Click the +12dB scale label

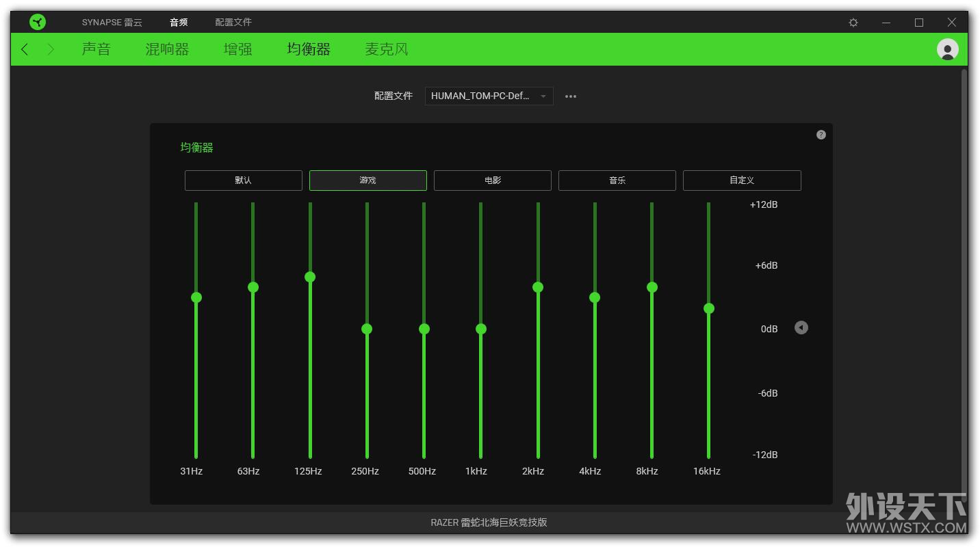click(764, 204)
